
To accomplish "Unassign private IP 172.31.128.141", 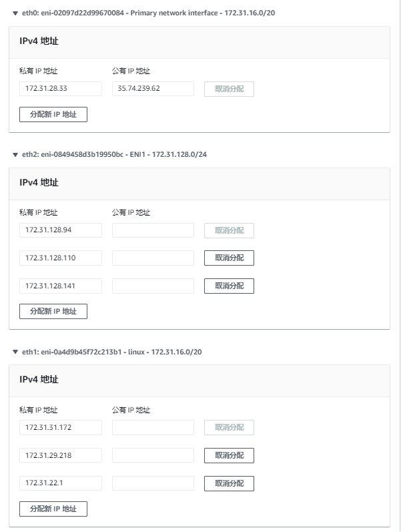I will pos(229,286).
